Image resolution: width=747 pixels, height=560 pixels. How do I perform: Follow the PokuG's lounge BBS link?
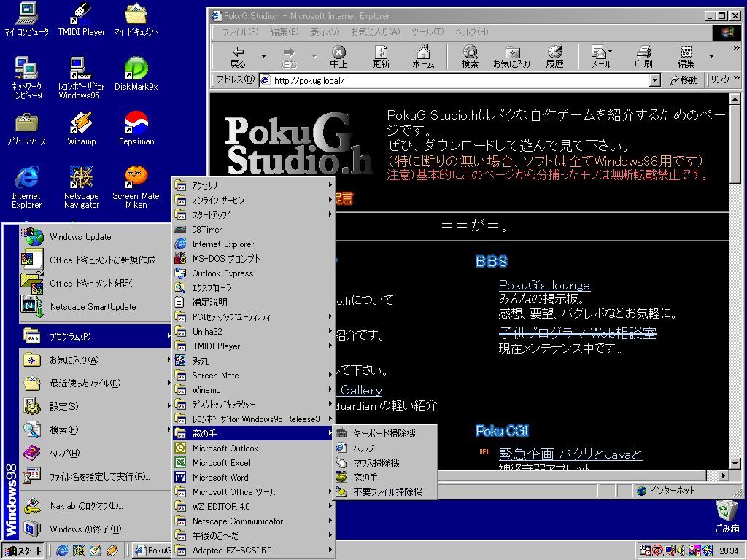click(544, 285)
